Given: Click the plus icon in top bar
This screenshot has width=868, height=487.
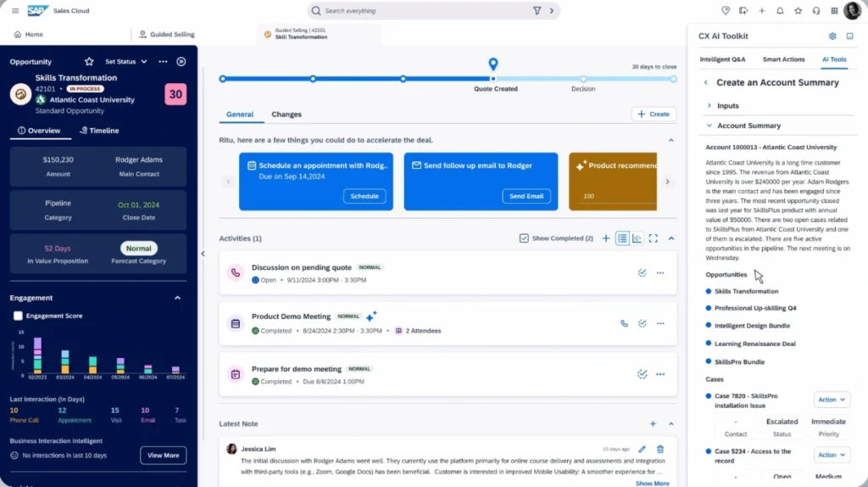Looking at the screenshot, I should coord(762,10).
